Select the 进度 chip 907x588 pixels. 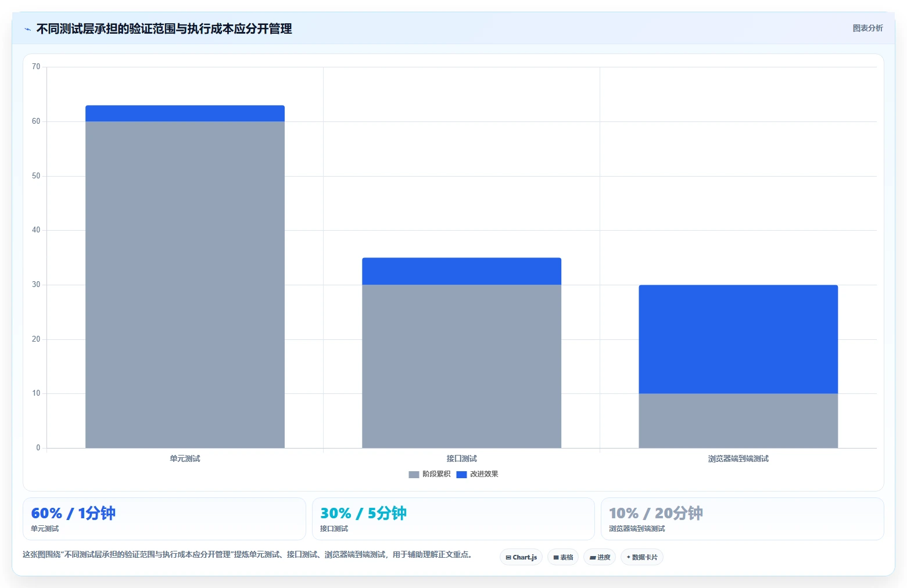[x=600, y=557]
